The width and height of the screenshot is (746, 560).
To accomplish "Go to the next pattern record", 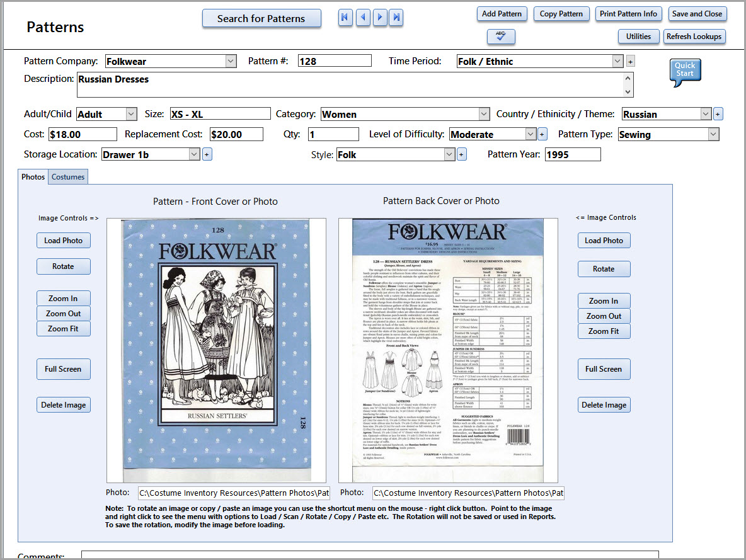I will click(380, 18).
